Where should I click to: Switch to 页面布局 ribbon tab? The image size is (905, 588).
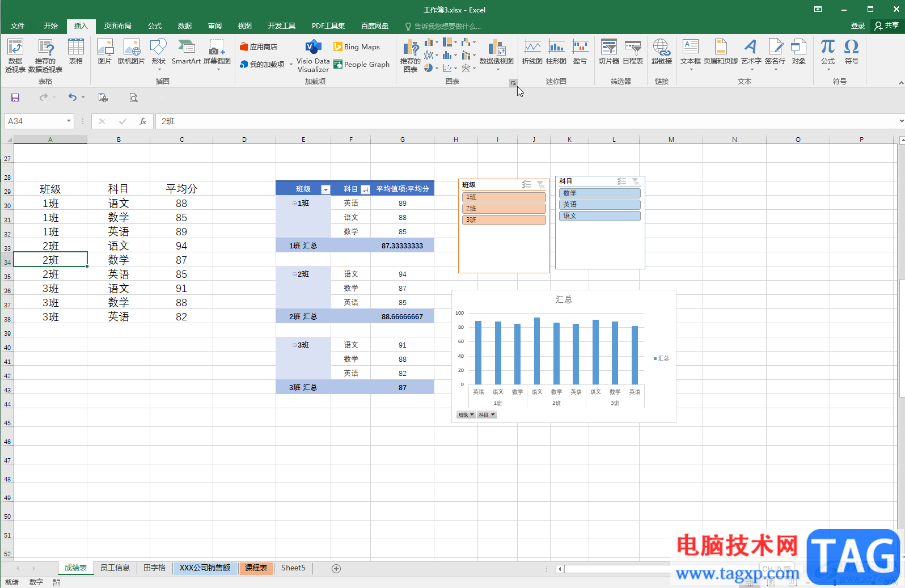coord(117,26)
